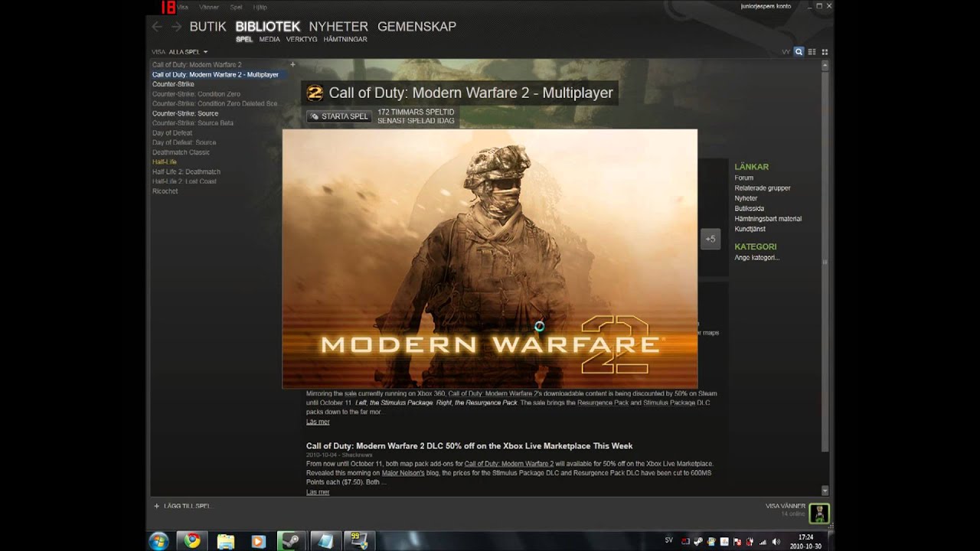Select Call of Duty: Modern Warfare 2 in list

coord(197,65)
